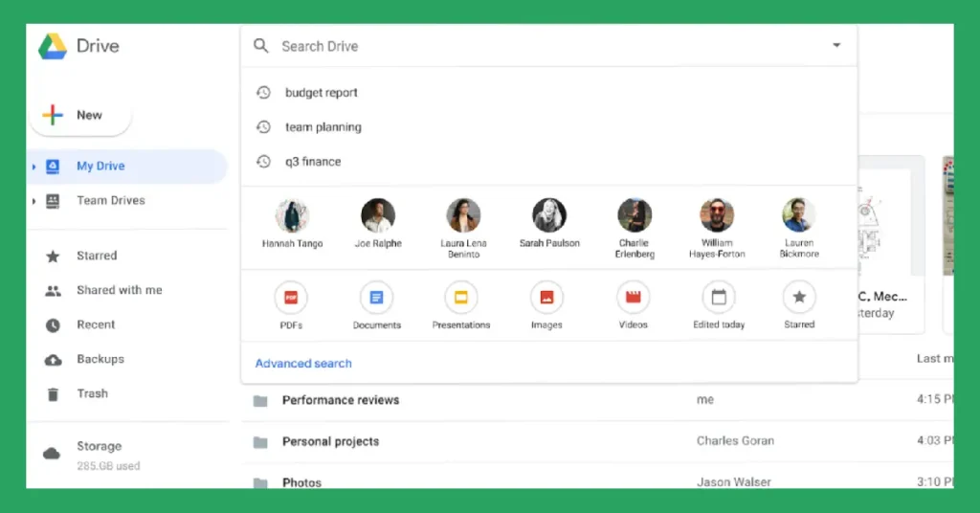Select the Performance reviews folder row
The height and width of the screenshot is (513, 980).
(597, 400)
